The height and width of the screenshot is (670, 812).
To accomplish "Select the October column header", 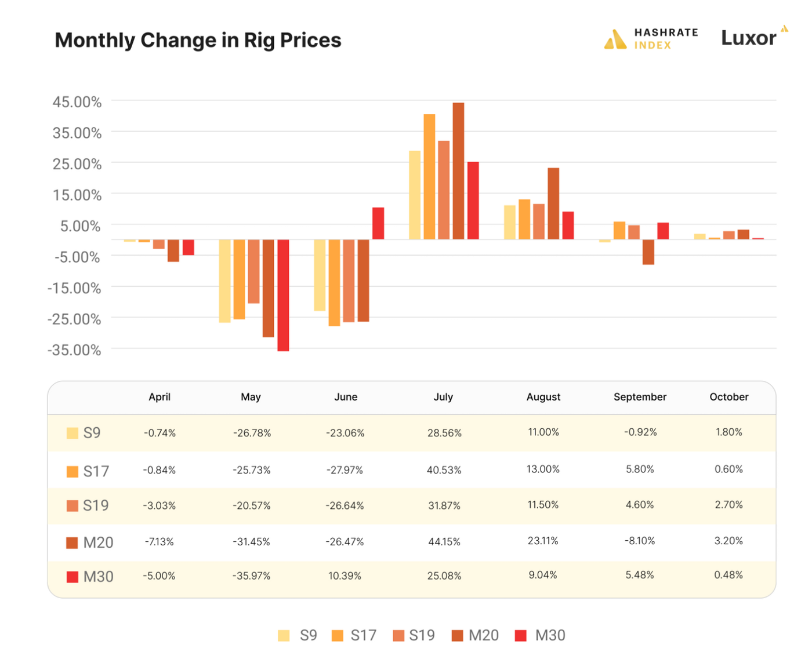I will 729,397.
